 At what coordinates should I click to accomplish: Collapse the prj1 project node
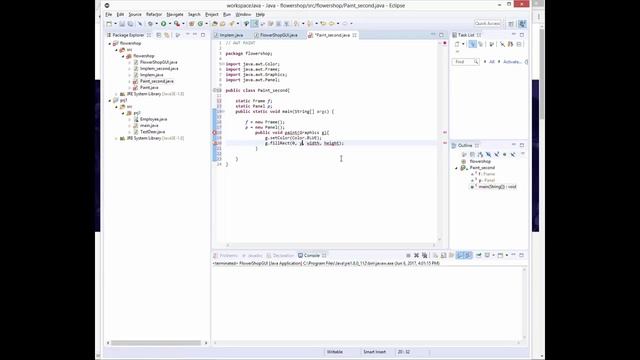(x=110, y=100)
